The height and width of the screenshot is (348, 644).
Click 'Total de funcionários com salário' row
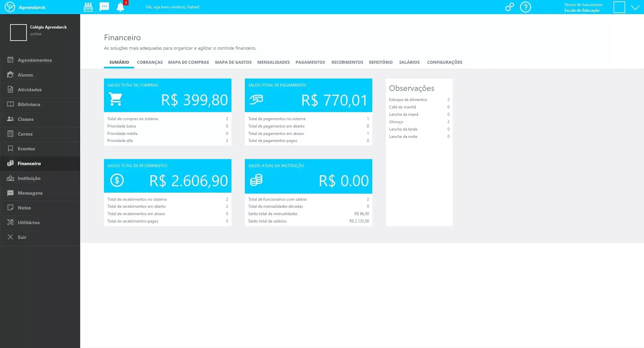tap(309, 199)
